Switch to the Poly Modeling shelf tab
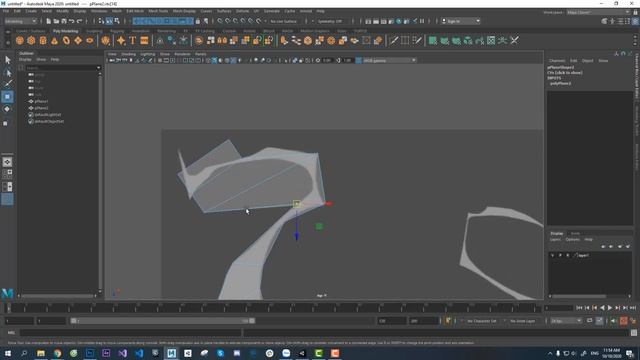 [65, 31]
